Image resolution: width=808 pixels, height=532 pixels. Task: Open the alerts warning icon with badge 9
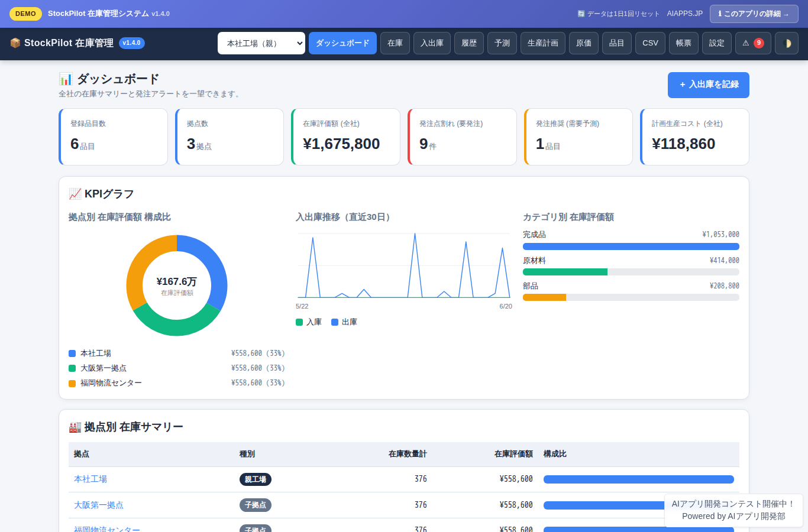click(x=753, y=43)
